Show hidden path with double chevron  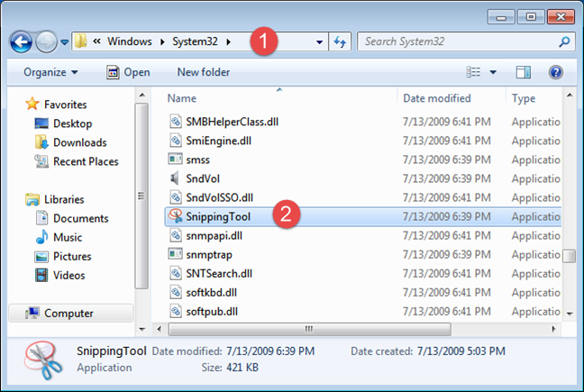[x=96, y=41]
